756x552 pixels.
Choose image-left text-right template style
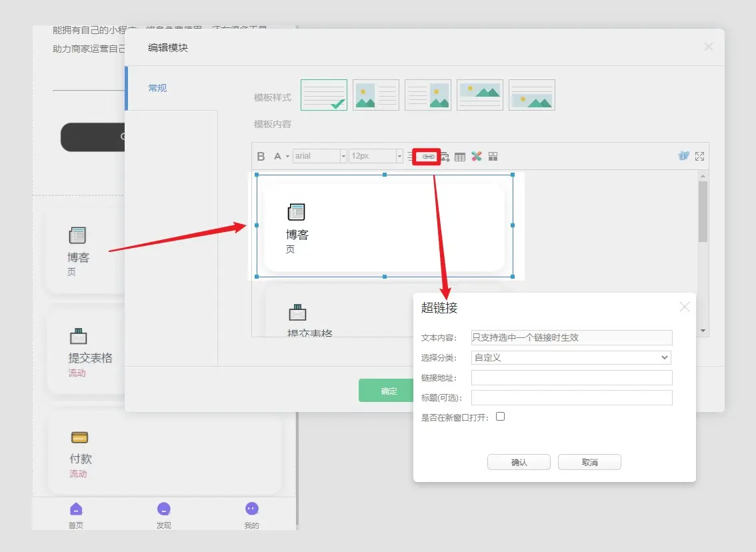point(376,95)
